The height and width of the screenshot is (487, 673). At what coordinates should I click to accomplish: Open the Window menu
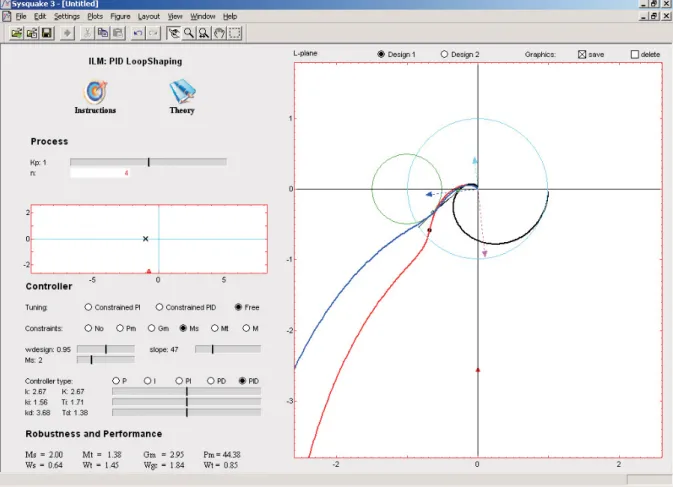click(203, 16)
